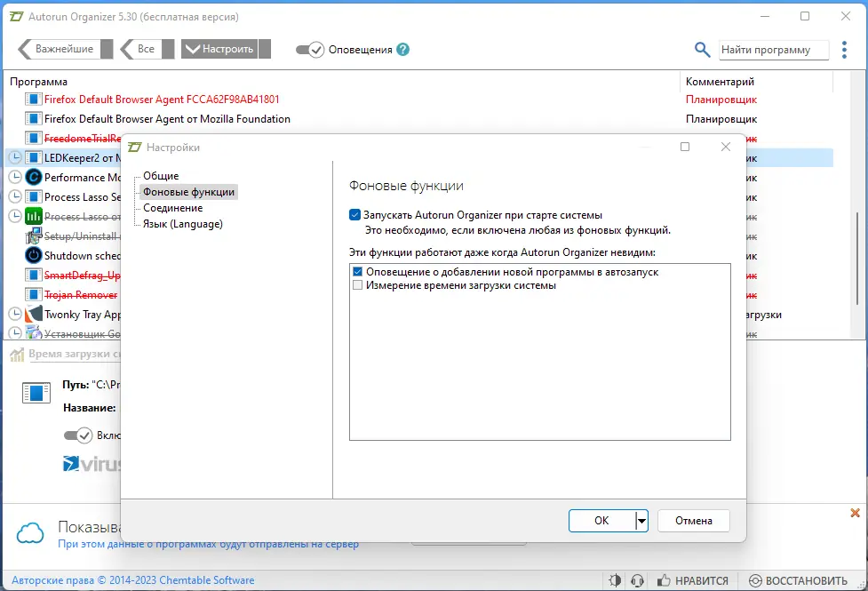The height and width of the screenshot is (591, 868).
Task: Open the dropdown next to Все
Action: coord(168,49)
